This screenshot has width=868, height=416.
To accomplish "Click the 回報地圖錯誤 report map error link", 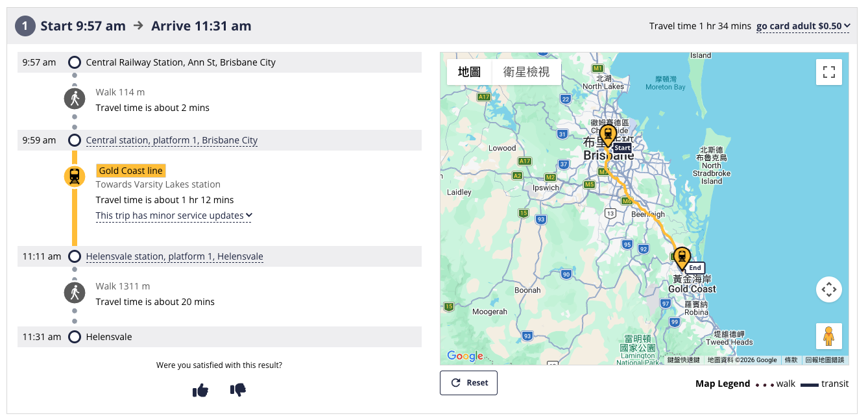I will click(825, 360).
